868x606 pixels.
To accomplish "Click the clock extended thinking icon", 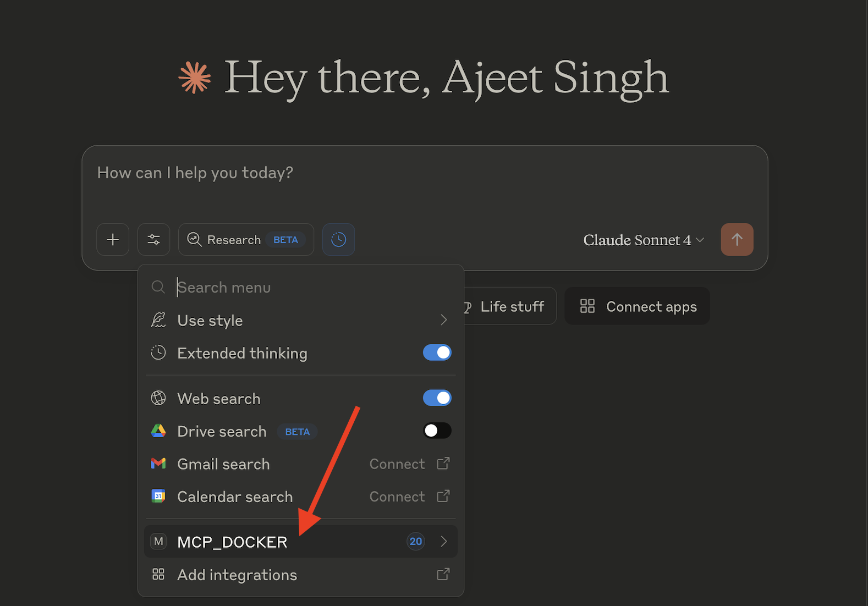I will [x=338, y=240].
